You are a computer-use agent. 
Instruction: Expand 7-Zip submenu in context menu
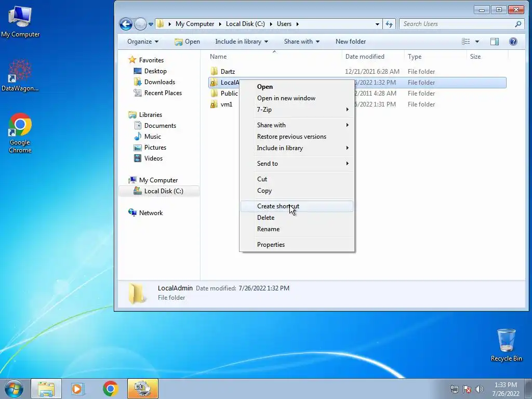[297, 109]
